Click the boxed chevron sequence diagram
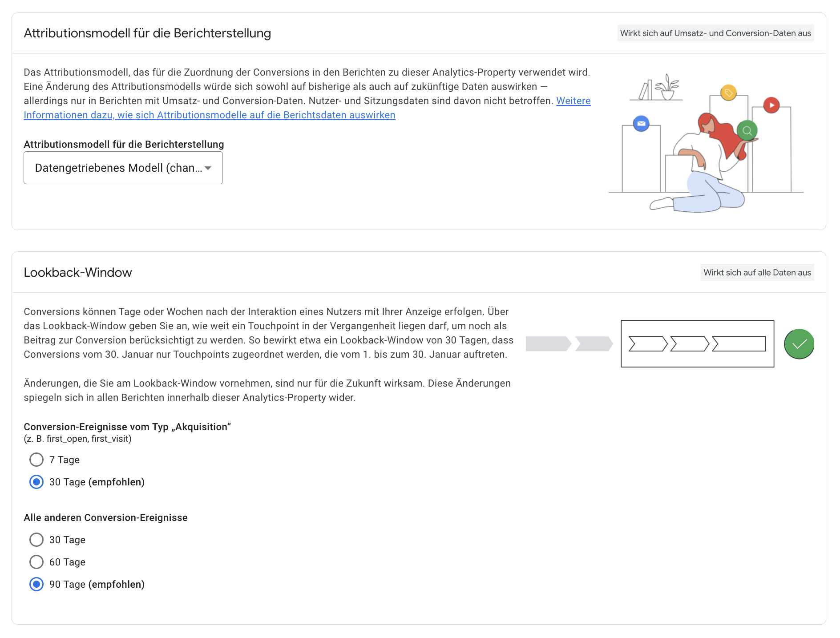840x638 pixels. coord(697,343)
